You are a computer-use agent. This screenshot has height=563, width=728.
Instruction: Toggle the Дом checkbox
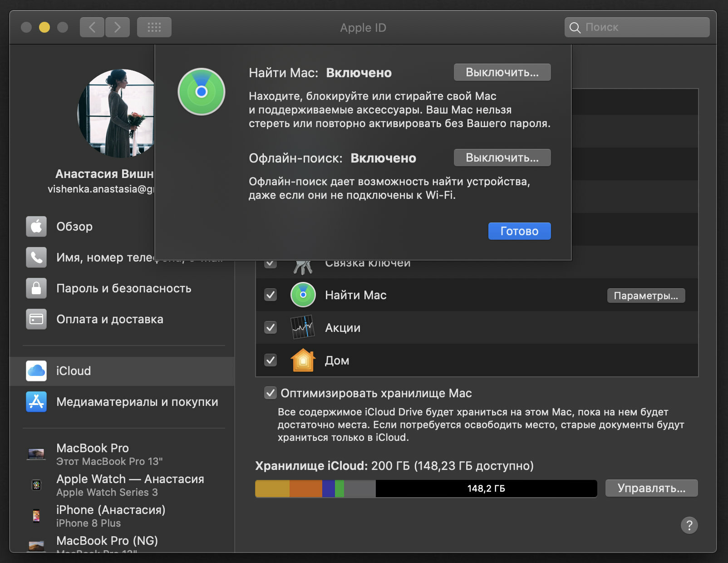point(271,360)
